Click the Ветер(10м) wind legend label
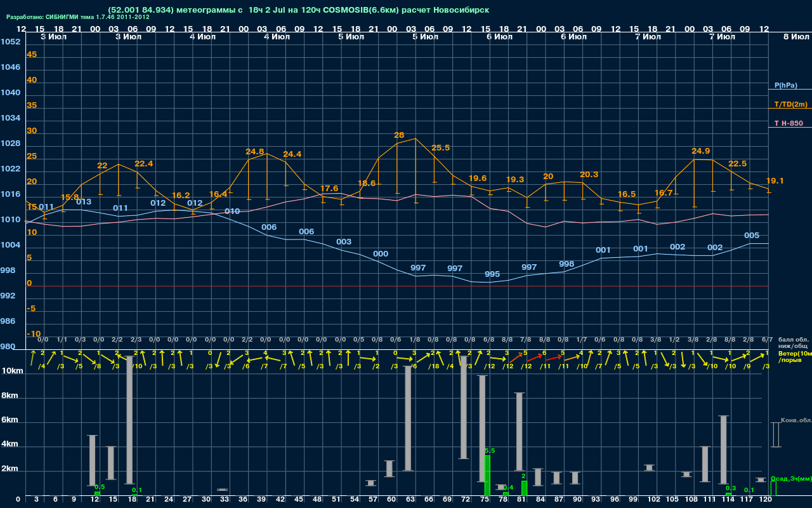Image resolution: width=812 pixels, height=508 pixels. 794,353
